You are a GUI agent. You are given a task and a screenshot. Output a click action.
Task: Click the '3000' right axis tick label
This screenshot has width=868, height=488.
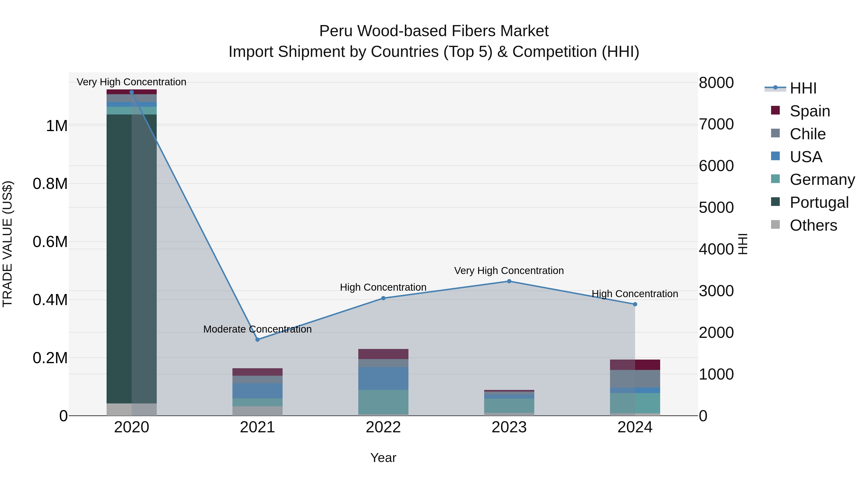pyautogui.click(x=716, y=291)
